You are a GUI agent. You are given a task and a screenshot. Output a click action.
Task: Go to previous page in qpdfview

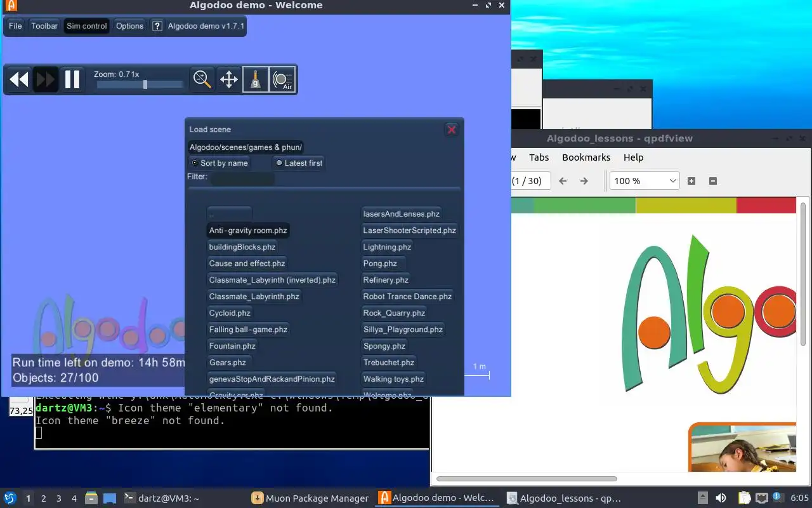[563, 181]
